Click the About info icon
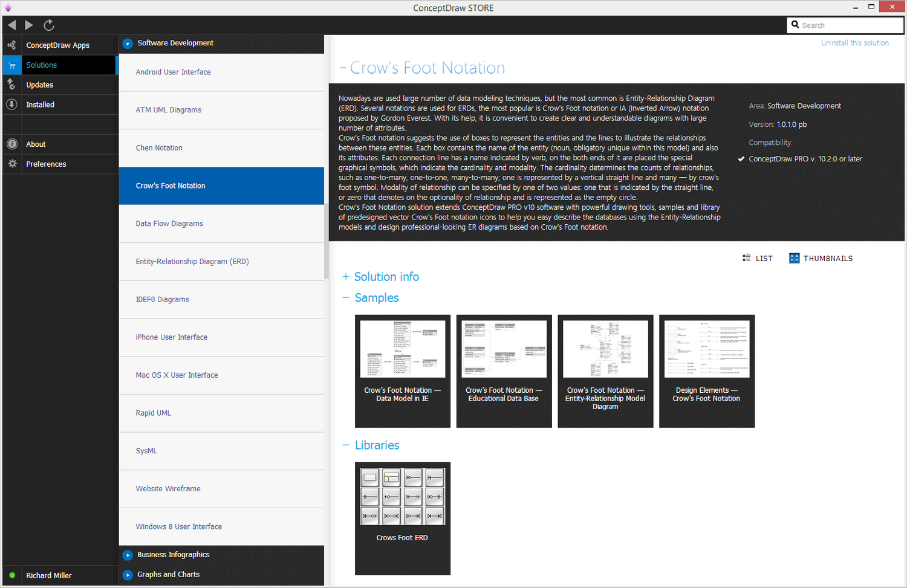The width and height of the screenshot is (907, 588). coord(11,144)
